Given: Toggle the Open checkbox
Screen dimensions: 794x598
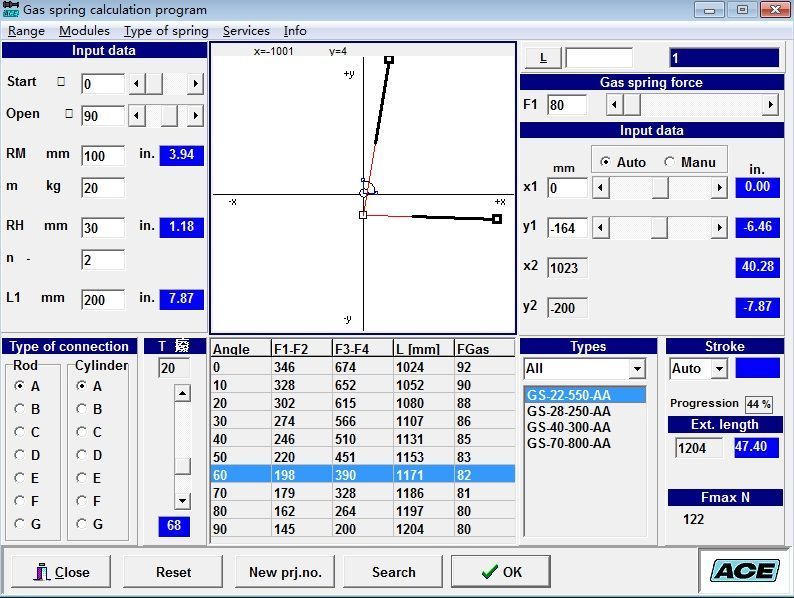Looking at the screenshot, I should pyautogui.click(x=69, y=113).
